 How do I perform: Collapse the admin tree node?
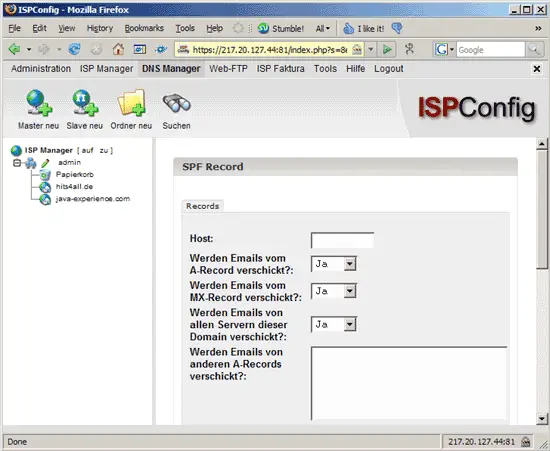click(17, 163)
